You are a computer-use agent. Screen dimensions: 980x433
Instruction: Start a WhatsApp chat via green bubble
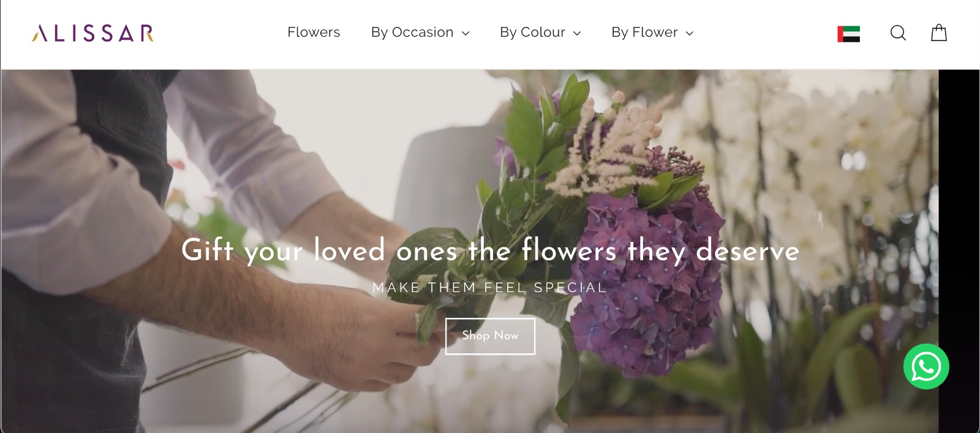[x=926, y=366]
